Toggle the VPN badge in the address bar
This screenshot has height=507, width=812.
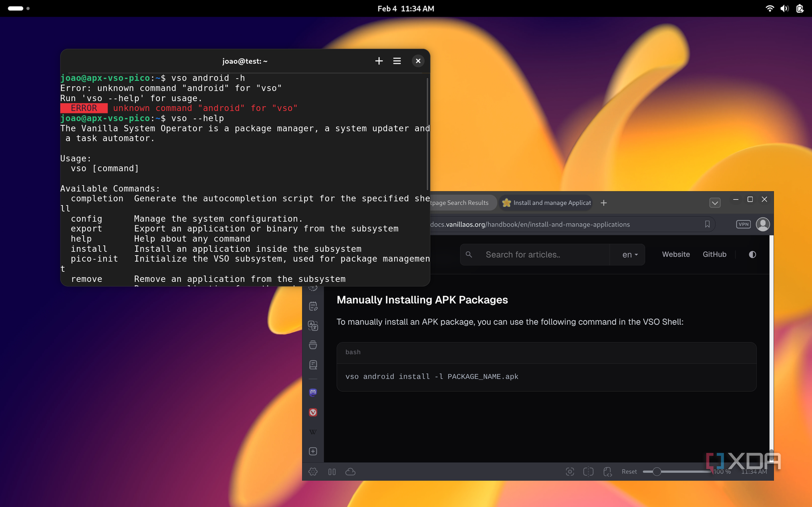tap(743, 224)
